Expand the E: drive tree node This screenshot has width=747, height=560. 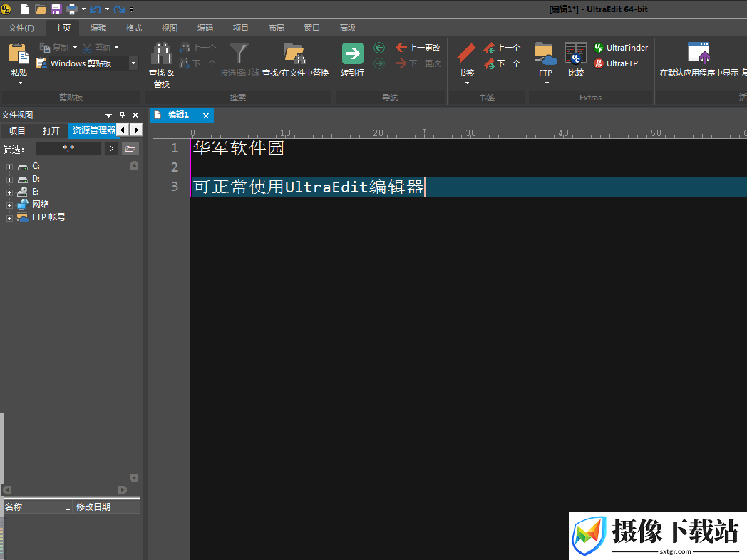coord(9,193)
